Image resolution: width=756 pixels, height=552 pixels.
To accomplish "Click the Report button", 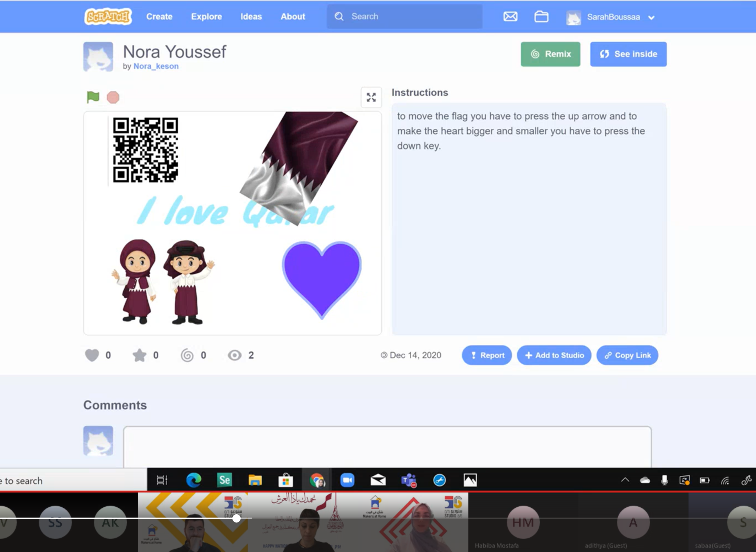I will click(x=486, y=355).
